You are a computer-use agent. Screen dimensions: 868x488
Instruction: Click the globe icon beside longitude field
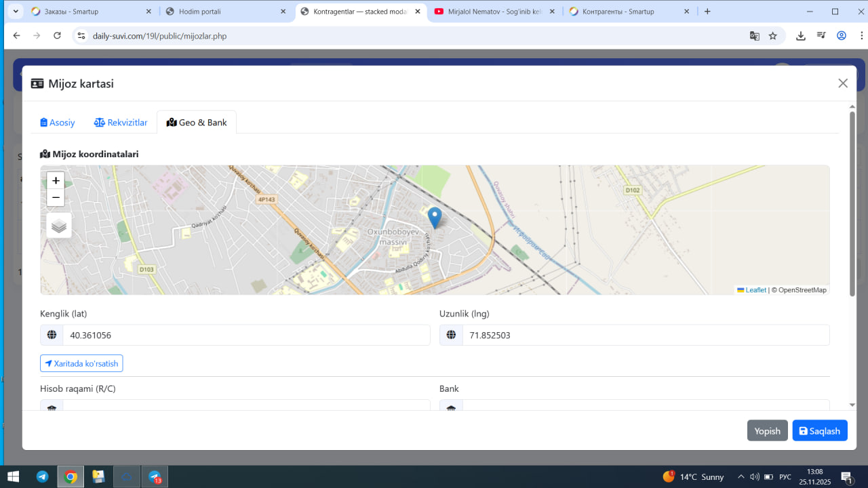click(451, 335)
